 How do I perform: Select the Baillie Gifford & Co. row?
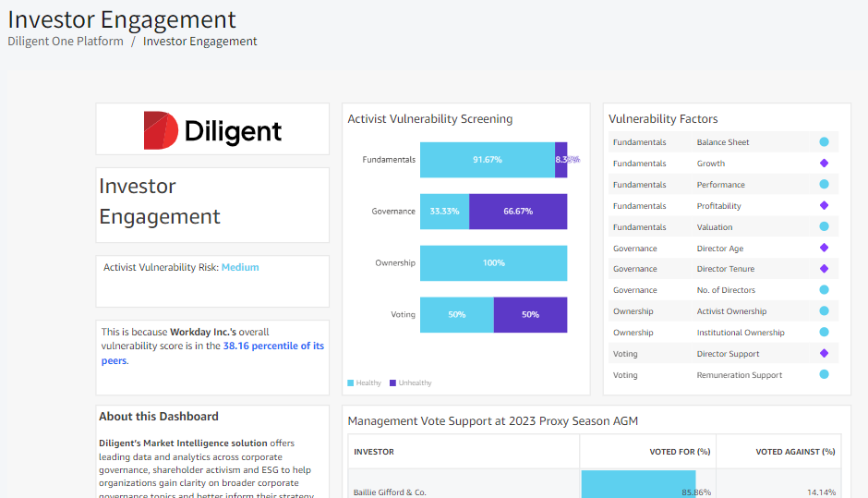[389, 492]
